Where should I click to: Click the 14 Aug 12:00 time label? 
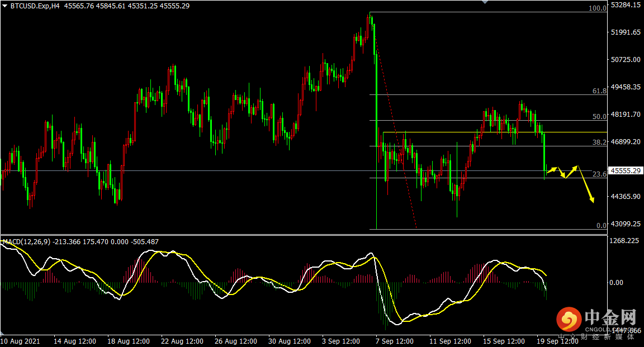tap(75, 341)
